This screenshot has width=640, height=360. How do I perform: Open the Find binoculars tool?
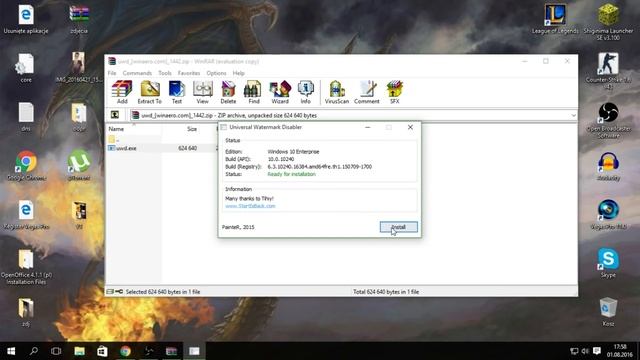[x=253, y=92]
